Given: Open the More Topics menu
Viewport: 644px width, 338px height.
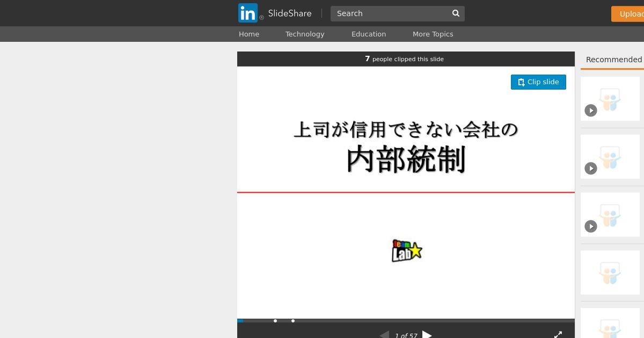Looking at the screenshot, I should 433,34.
